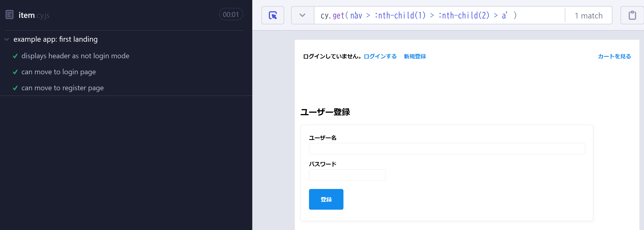
Task: Click the 00:01 test duration badge
Action: tap(231, 14)
